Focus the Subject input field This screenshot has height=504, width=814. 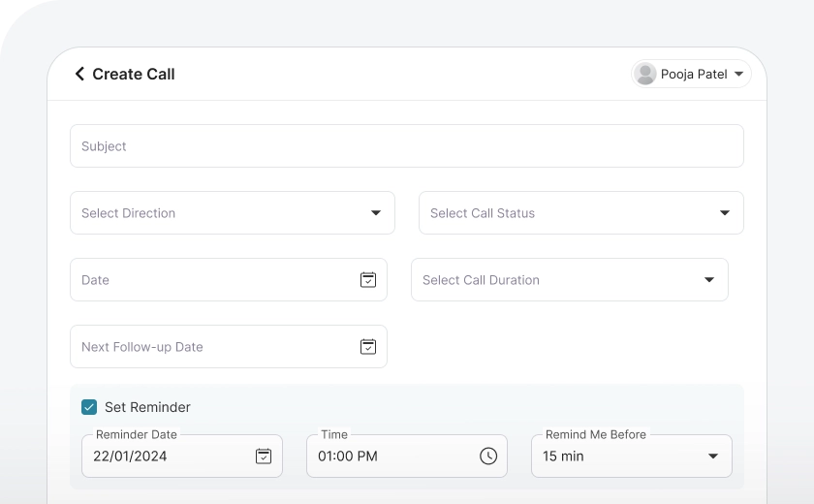[x=406, y=146]
